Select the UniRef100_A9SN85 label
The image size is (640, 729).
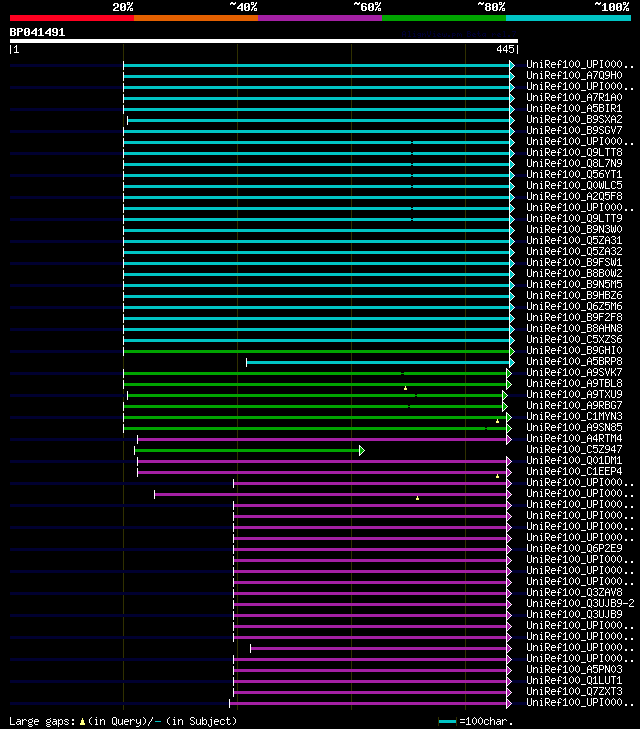coord(574,427)
